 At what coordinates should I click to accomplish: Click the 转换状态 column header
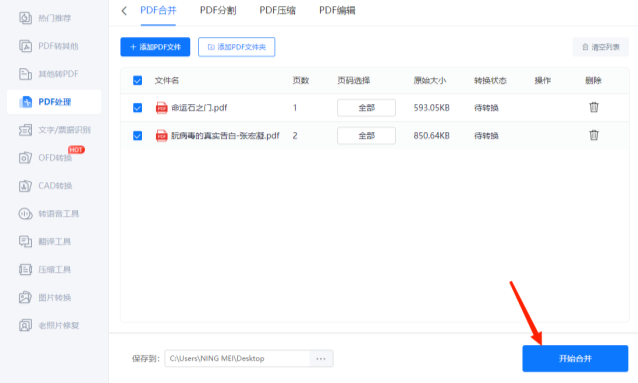[x=490, y=81]
